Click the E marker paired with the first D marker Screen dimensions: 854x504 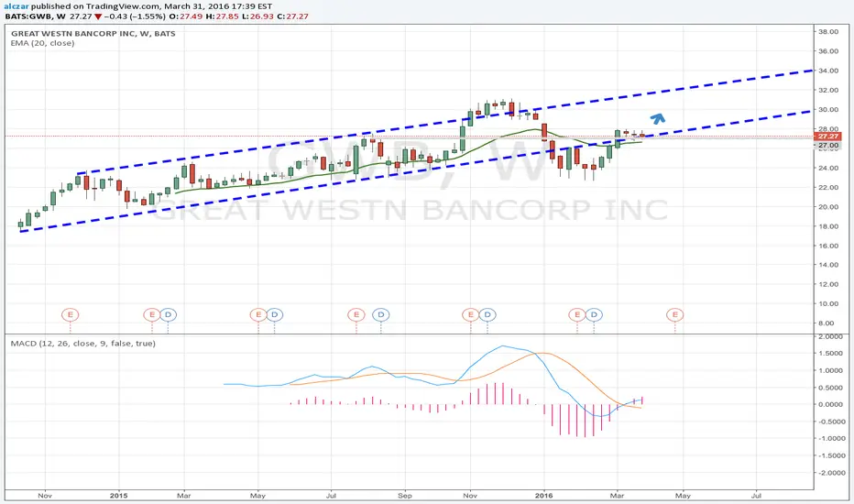[x=151, y=314]
